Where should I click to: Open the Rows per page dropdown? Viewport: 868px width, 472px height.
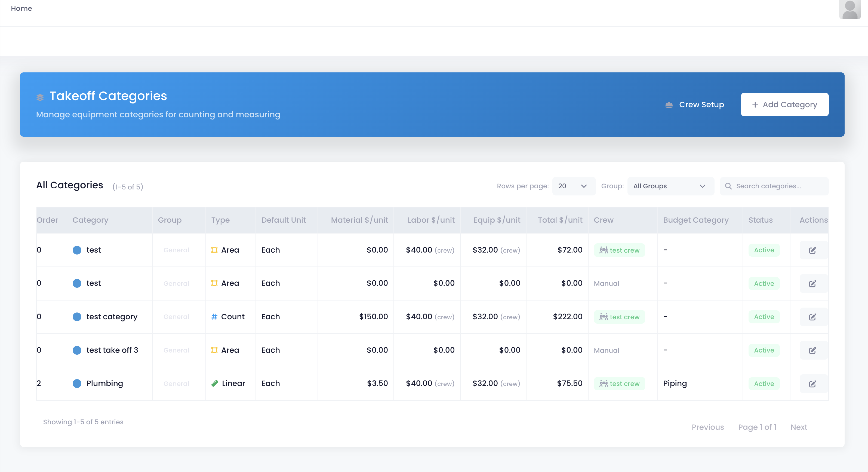(574, 186)
